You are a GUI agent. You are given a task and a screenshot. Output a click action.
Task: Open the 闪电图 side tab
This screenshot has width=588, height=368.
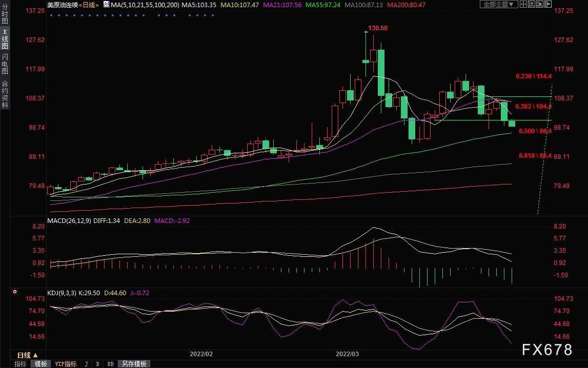click(x=5, y=64)
